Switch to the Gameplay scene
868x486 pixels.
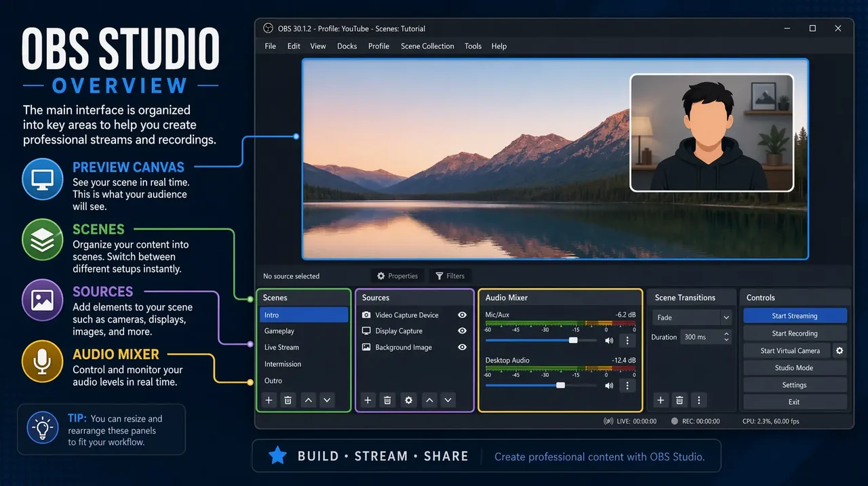pyautogui.click(x=304, y=331)
